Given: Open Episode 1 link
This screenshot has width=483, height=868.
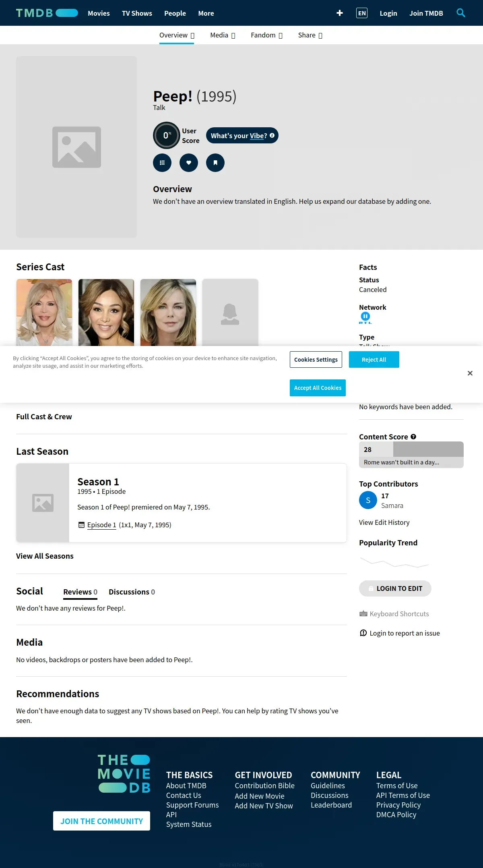Looking at the screenshot, I should (102, 525).
